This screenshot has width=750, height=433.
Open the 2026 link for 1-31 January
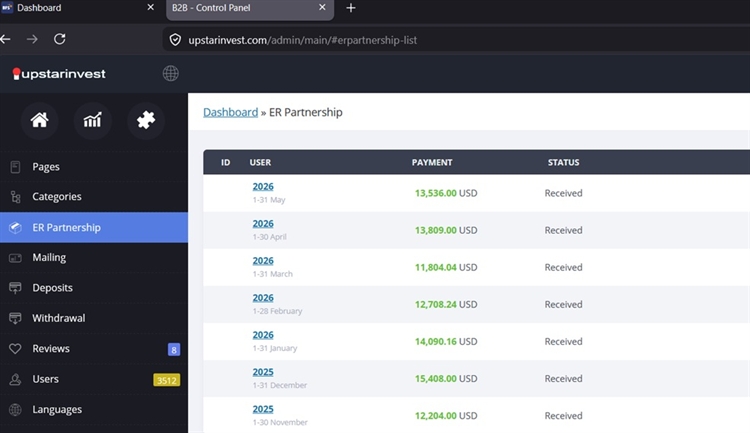[263, 335]
